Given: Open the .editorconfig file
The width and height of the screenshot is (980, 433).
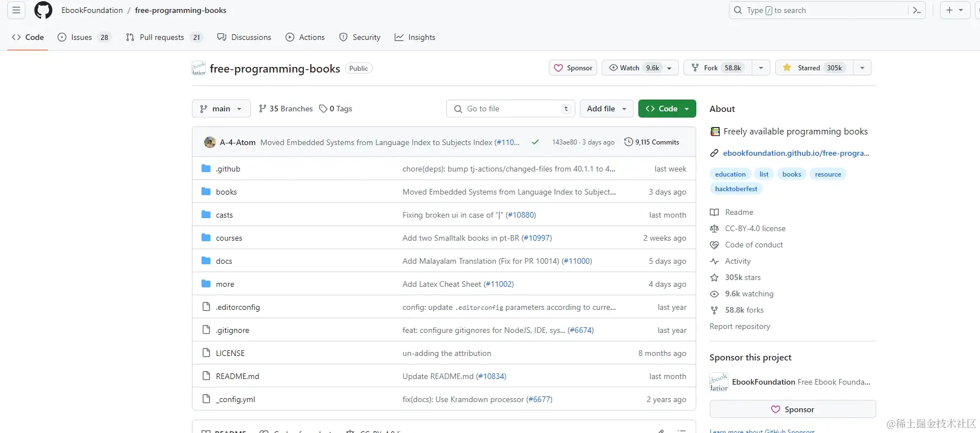Looking at the screenshot, I should coord(238,307).
